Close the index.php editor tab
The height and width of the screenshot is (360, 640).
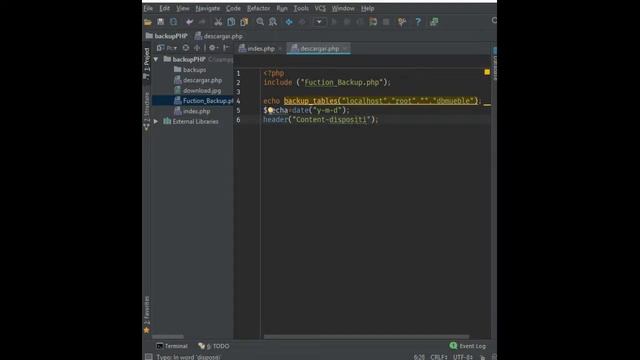point(280,49)
